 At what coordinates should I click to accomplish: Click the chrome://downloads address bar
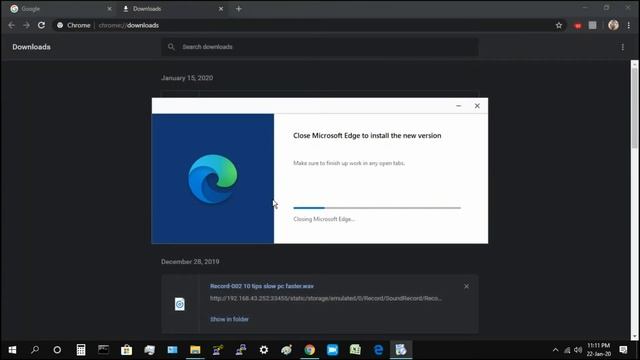pos(310,25)
